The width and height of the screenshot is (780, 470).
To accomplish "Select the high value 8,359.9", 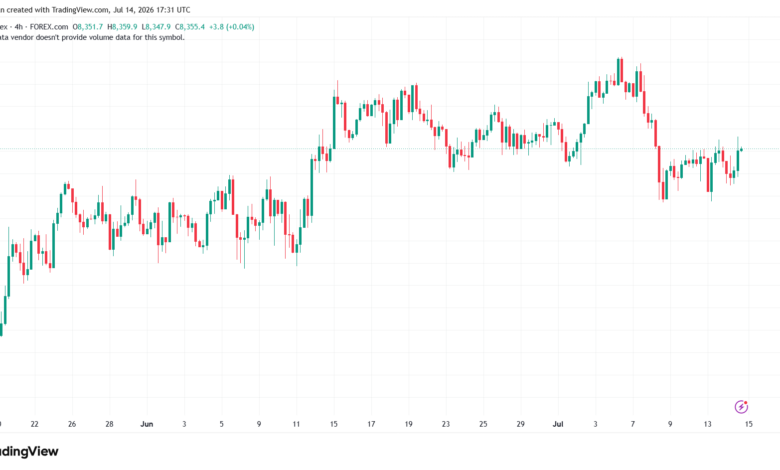I will 122,27.
